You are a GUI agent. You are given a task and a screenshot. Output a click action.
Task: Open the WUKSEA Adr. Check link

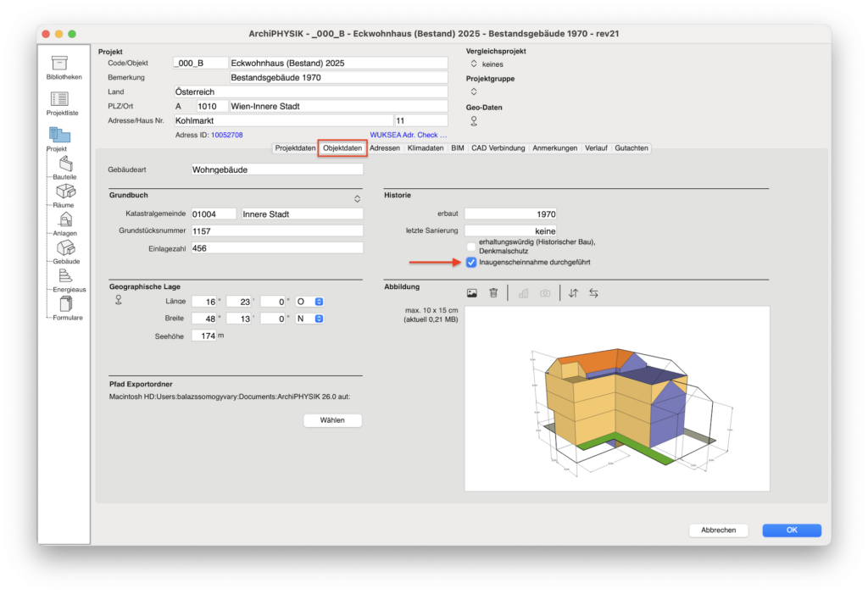[x=408, y=135]
